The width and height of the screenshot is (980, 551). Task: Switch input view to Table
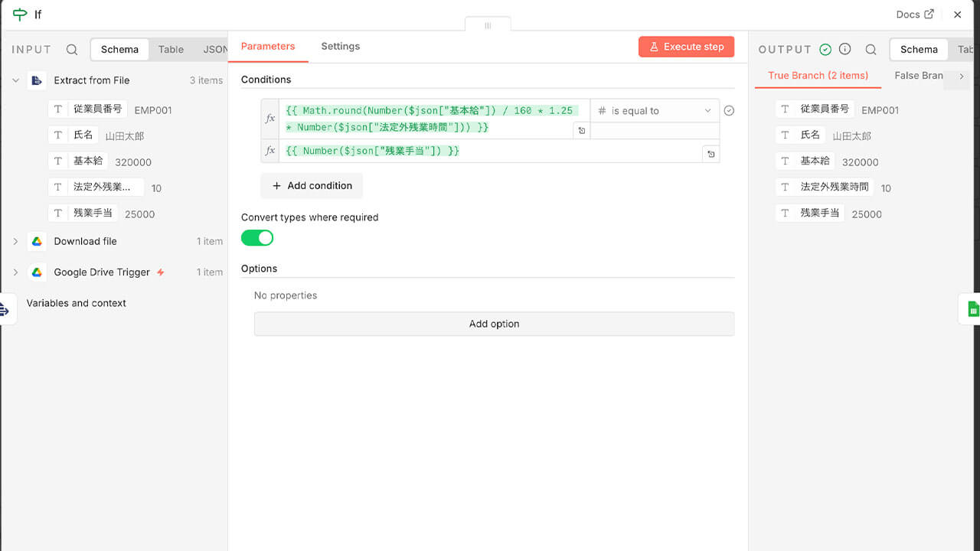(x=171, y=50)
